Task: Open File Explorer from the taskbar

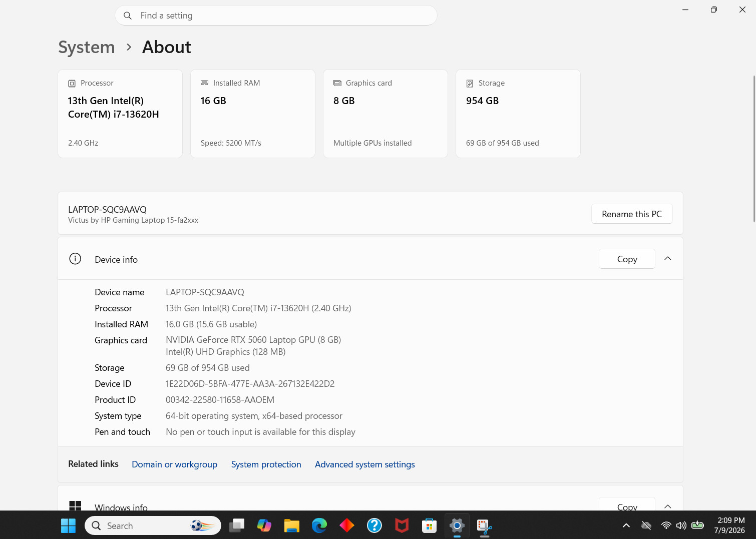Action: pos(292,525)
